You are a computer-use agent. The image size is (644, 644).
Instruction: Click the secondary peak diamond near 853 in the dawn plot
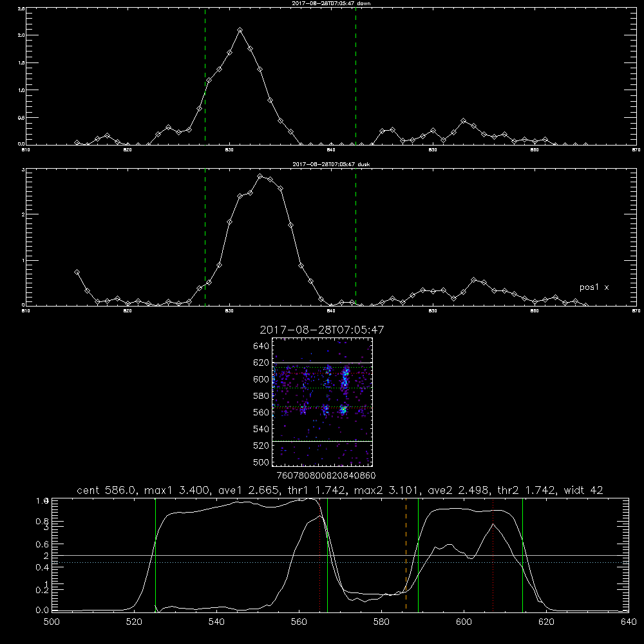click(x=463, y=121)
